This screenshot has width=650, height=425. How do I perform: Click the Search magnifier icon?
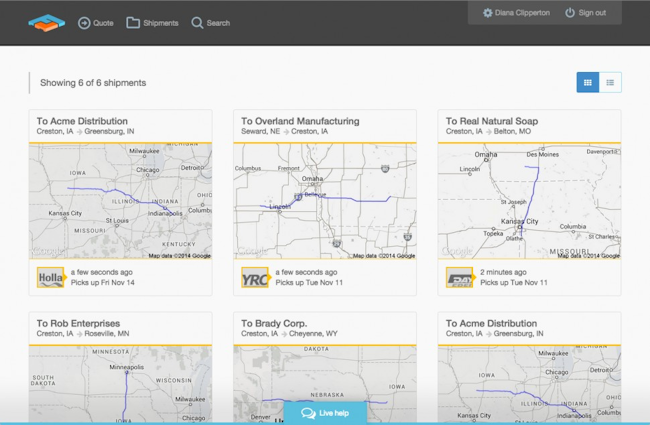click(197, 23)
